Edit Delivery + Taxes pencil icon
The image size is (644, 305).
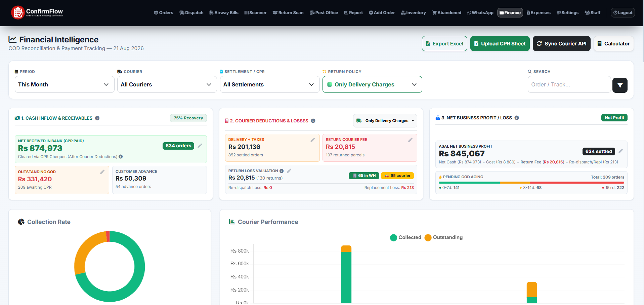(x=313, y=140)
